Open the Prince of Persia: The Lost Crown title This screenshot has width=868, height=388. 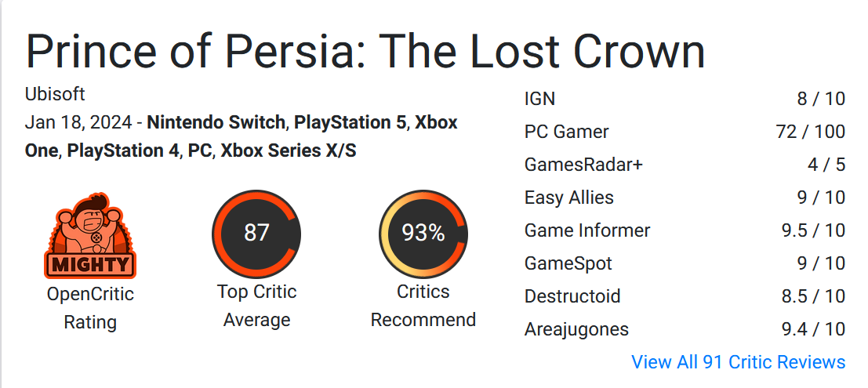point(365,52)
